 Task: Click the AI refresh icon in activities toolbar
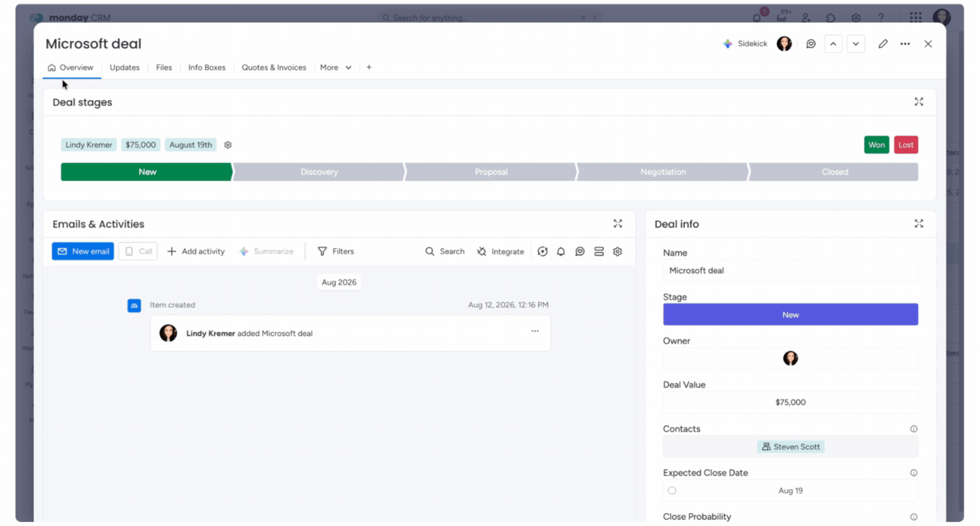(x=542, y=251)
